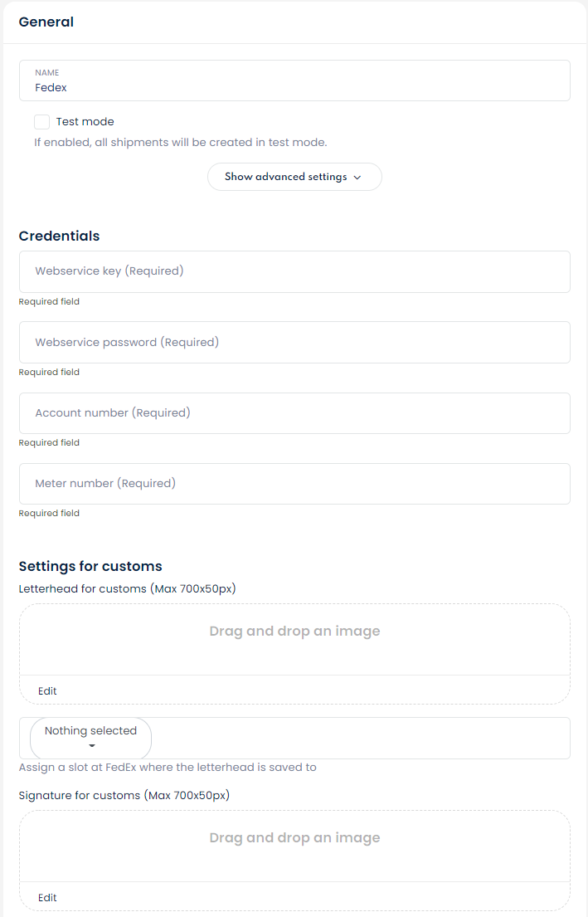Enable the Test mode checkbox
Image resolution: width=588 pixels, height=917 pixels.
(42, 122)
